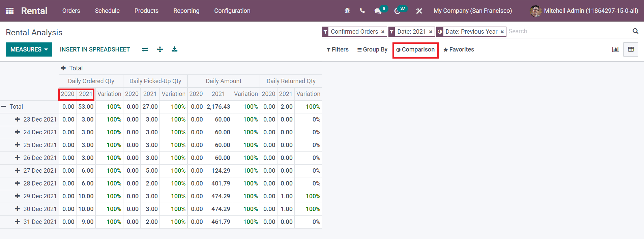Screen dimensions: 644x239
Task: Download the pivot table as spreadsheet
Action: (174, 49)
